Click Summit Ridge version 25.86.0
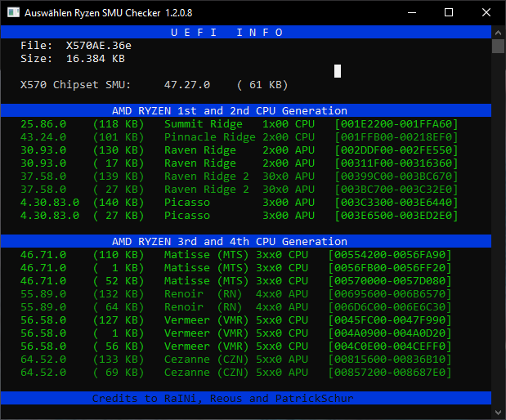Image resolution: width=506 pixels, height=420 pixels. point(43,124)
